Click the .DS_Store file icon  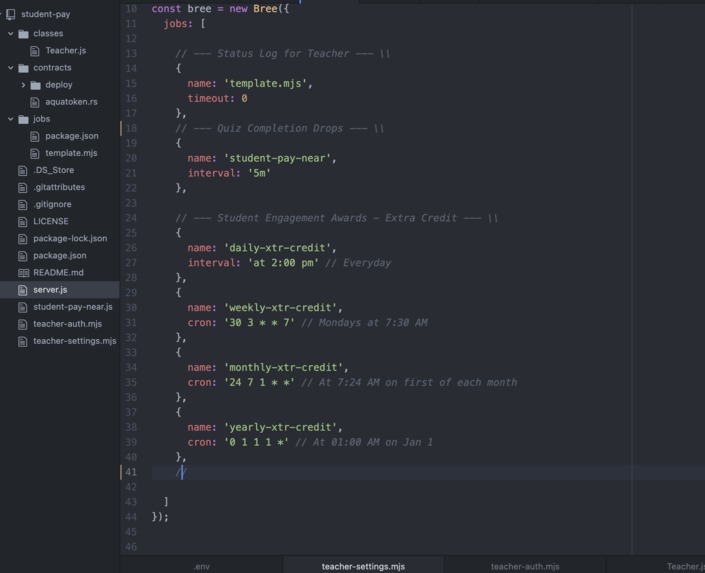click(22, 170)
